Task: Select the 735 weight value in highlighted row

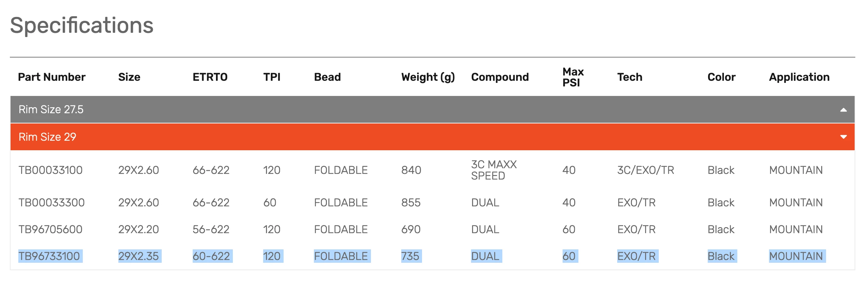Action: (x=410, y=256)
